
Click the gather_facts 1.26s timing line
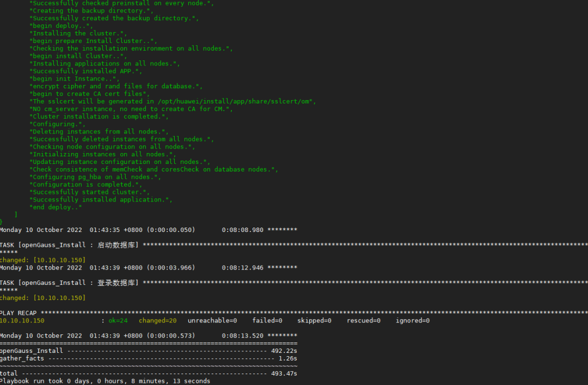point(149,358)
